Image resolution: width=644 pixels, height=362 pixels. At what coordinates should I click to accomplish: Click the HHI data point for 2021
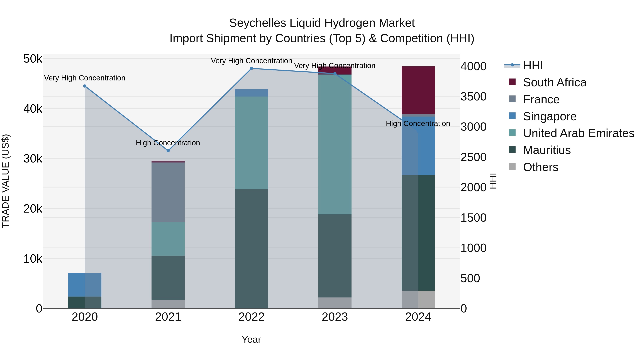pos(168,151)
